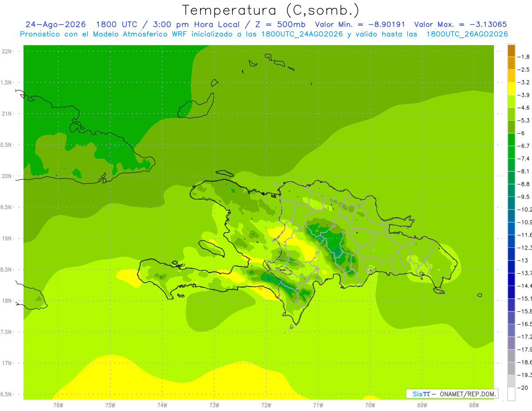Click the -1.8 colorbar value
Image resolution: width=532 pixels, height=411 pixels.
tap(524, 57)
